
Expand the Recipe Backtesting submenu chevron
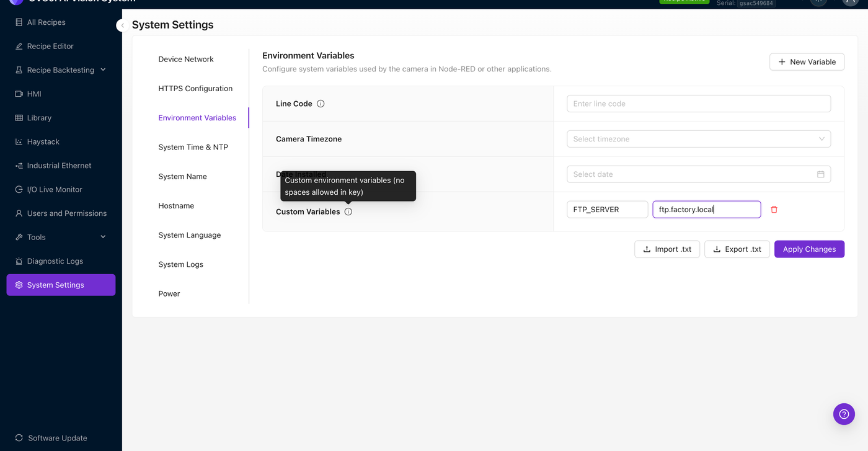103,70
